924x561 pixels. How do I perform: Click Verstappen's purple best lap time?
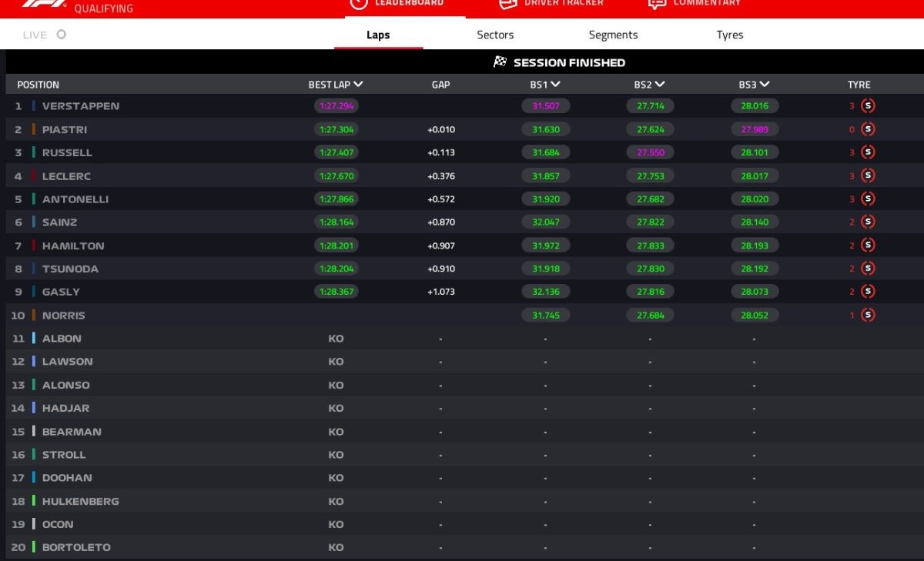click(336, 106)
